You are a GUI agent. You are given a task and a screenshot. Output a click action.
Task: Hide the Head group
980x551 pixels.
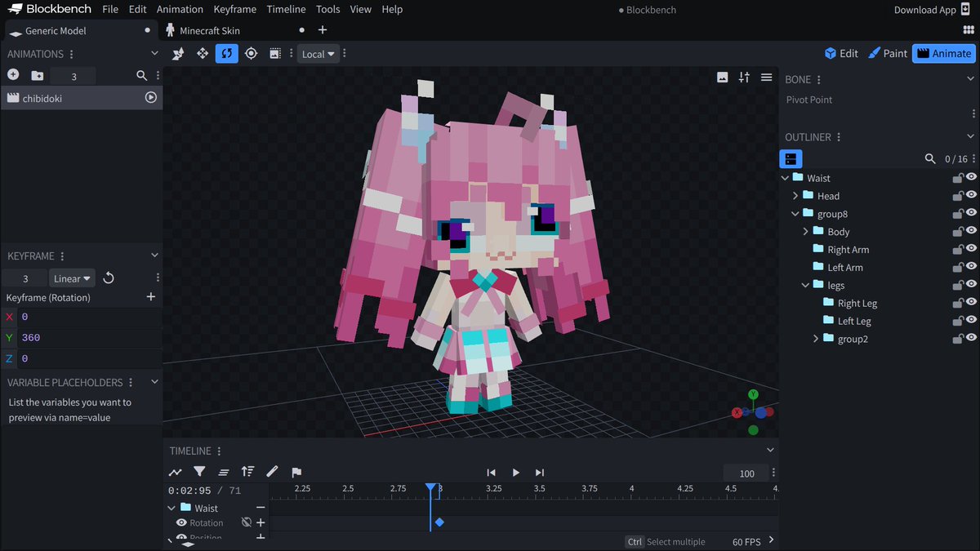coord(972,195)
